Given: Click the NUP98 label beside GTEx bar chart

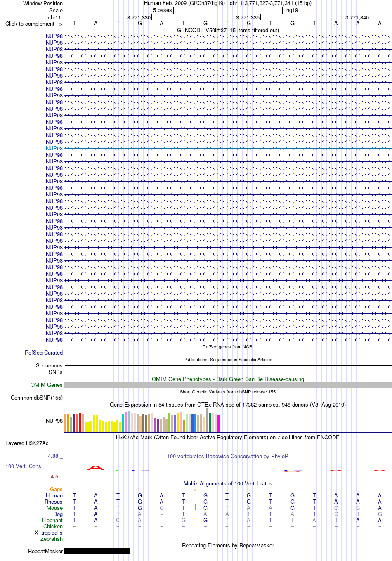Looking at the screenshot, I should click(x=54, y=421).
